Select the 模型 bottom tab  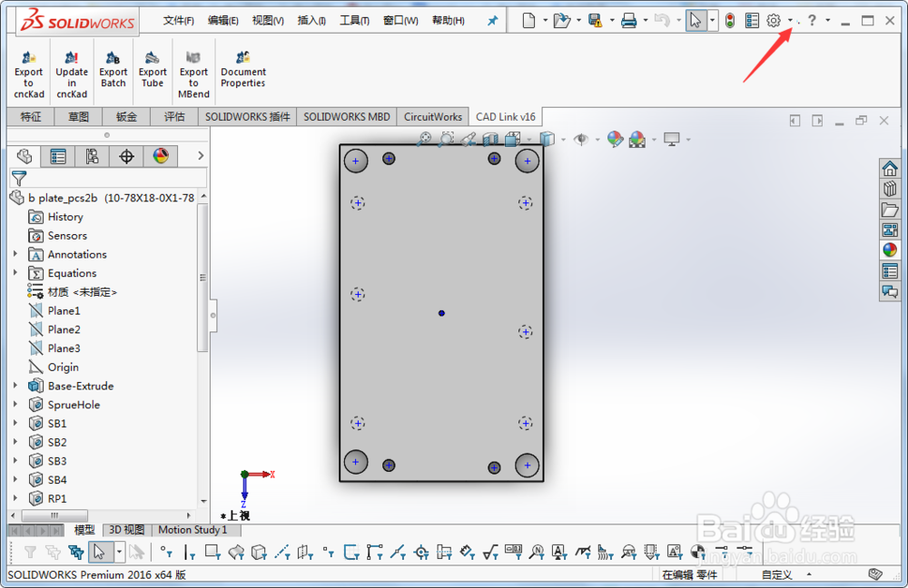(84, 530)
